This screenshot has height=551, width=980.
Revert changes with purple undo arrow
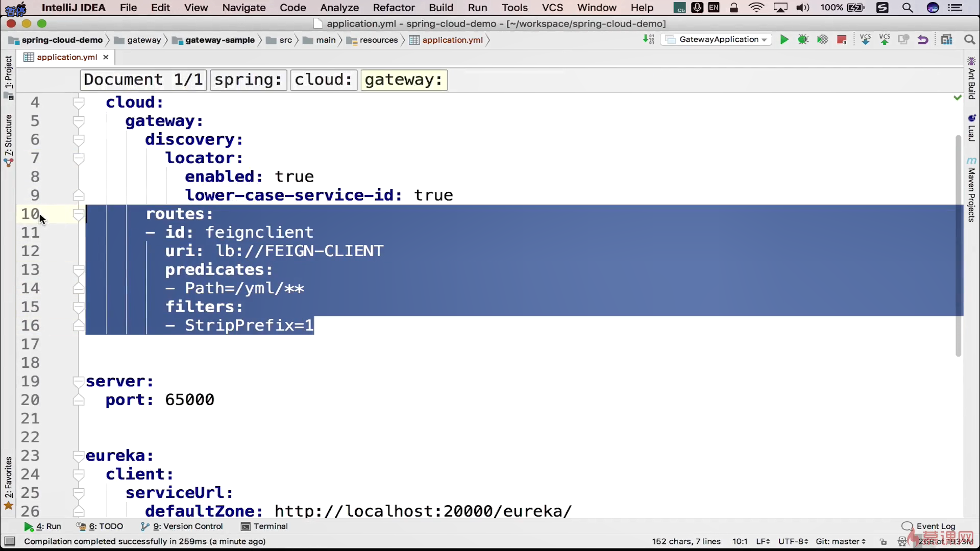click(x=922, y=40)
